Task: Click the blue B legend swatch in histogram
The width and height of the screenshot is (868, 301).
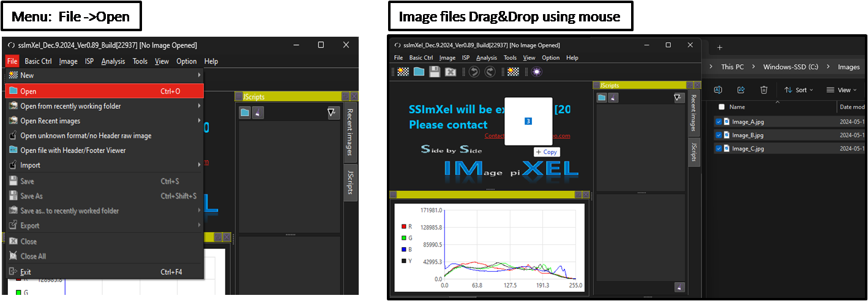Action: coord(403,249)
